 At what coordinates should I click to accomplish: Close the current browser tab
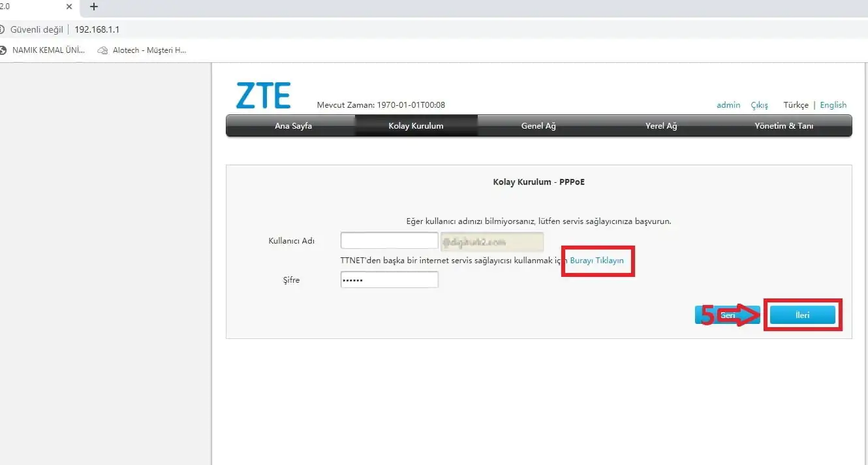(70, 7)
